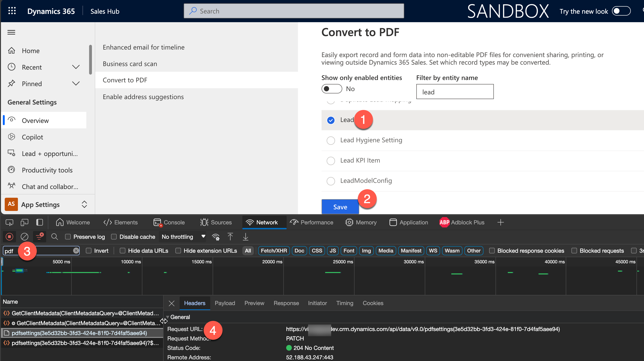This screenshot has width=644, height=361.
Task: Open Adblock Plus DevTools tab
Action: [462, 222]
